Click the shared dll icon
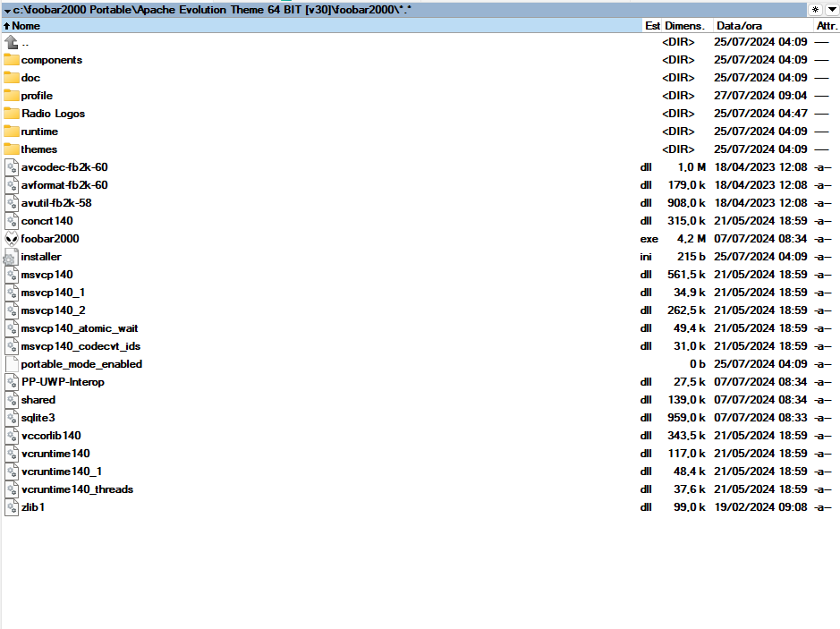840x629 pixels. (12, 400)
